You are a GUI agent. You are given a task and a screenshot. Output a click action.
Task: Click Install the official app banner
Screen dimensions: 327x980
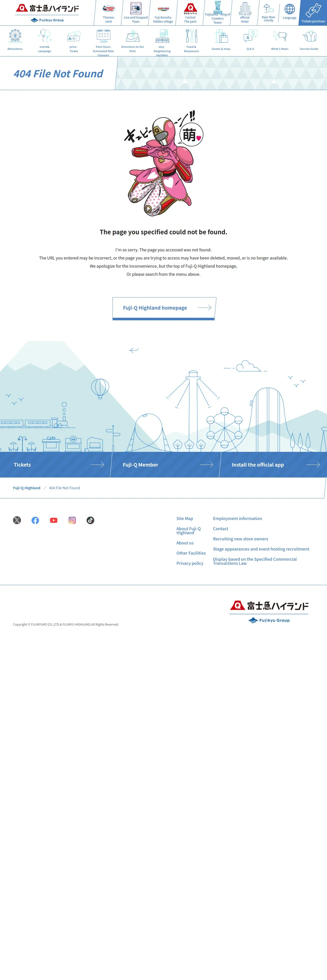[x=273, y=465]
